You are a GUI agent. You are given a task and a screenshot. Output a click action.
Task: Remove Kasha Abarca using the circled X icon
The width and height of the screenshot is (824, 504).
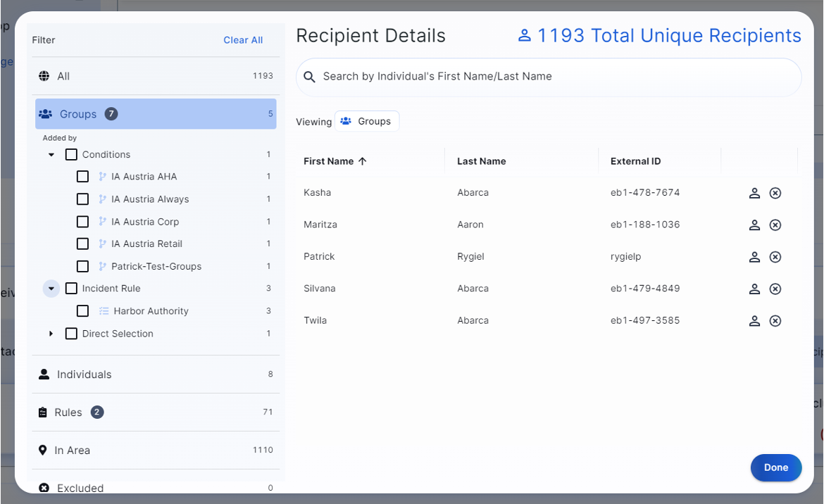coord(775,193)
